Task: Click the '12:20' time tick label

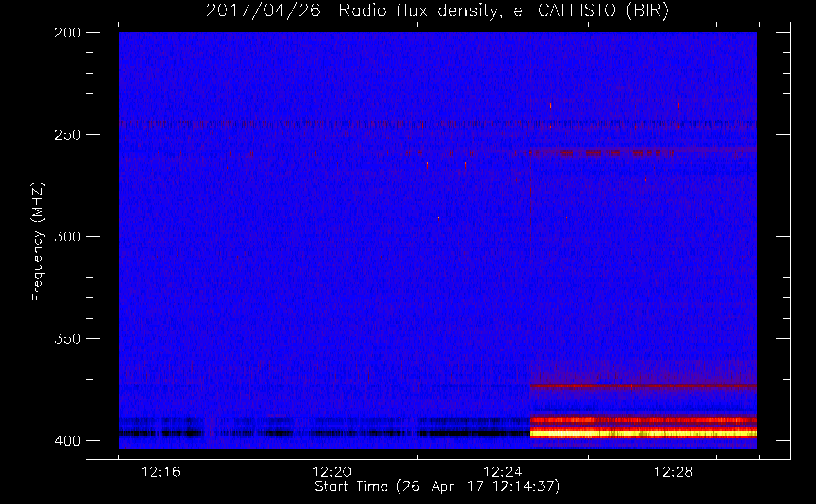Action: point(332,472)
